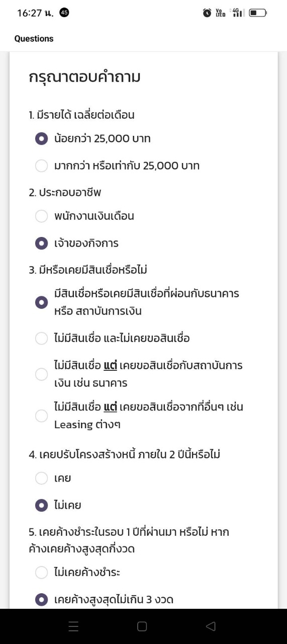Select ไม่มีสินเชื่อ และไม่เคยขอสินเชื่อ option
Viewport: 287px width, 644px height.
(113, 338)
